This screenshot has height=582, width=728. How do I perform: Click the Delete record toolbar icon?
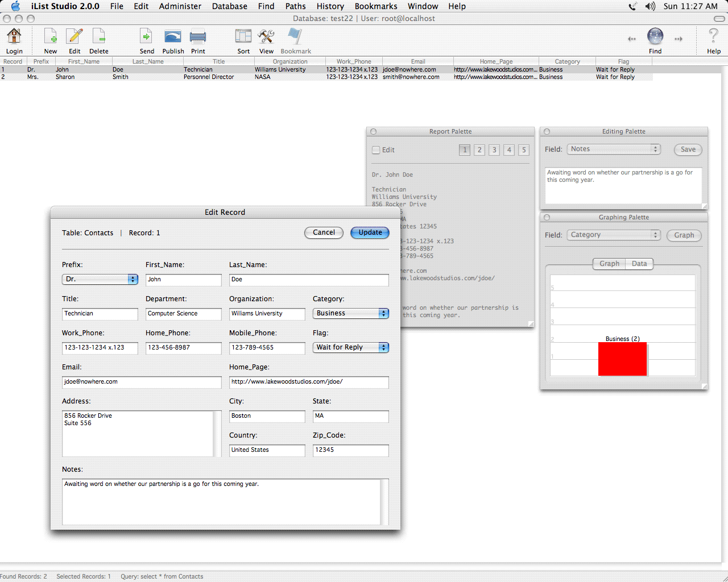click(99, 36)
